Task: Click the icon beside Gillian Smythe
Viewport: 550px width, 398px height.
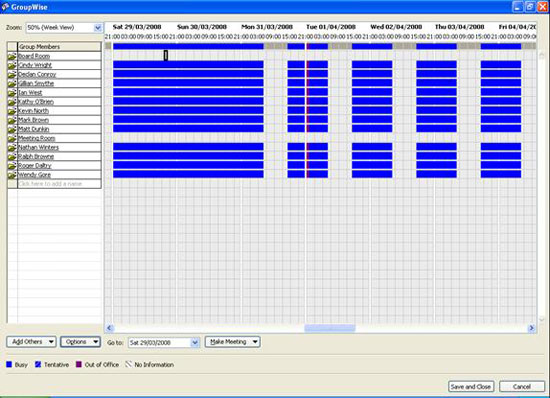Action: tap(12, 83)
